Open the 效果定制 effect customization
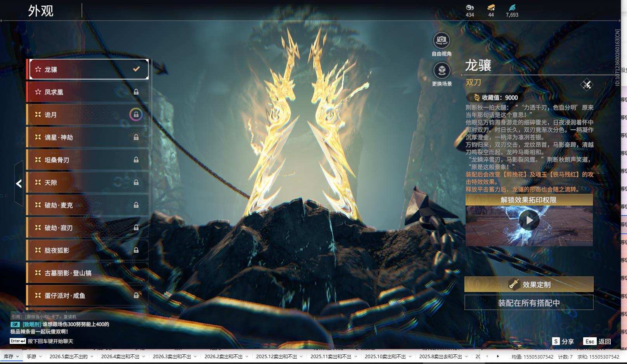 pyautogui.click(x=529, y=285)
